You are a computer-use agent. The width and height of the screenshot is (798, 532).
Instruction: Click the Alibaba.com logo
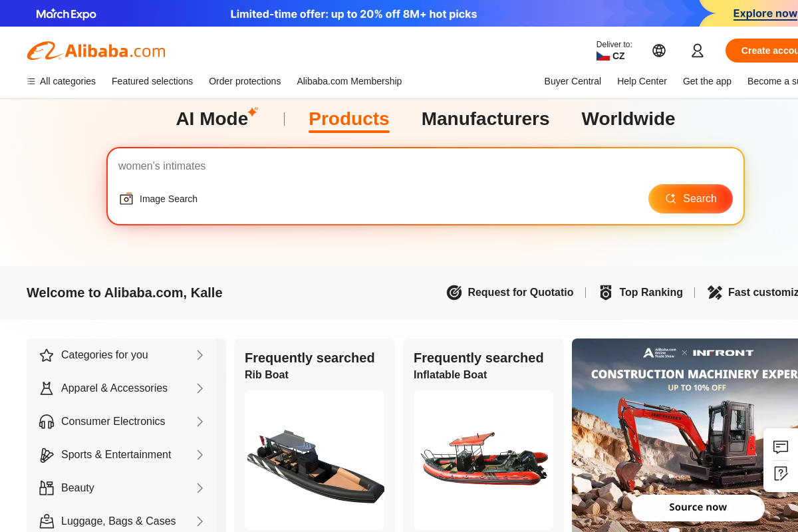pos(96,50)
